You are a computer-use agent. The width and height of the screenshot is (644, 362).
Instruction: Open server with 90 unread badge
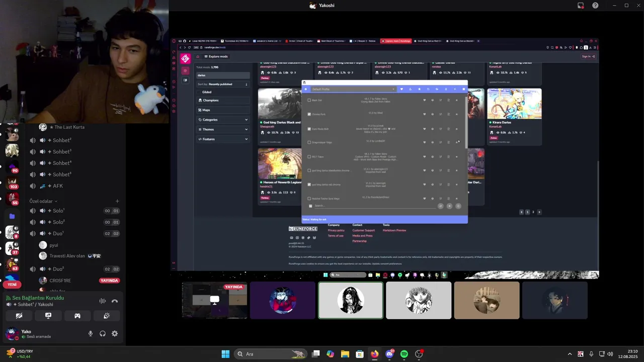click(x=12, y=166)
